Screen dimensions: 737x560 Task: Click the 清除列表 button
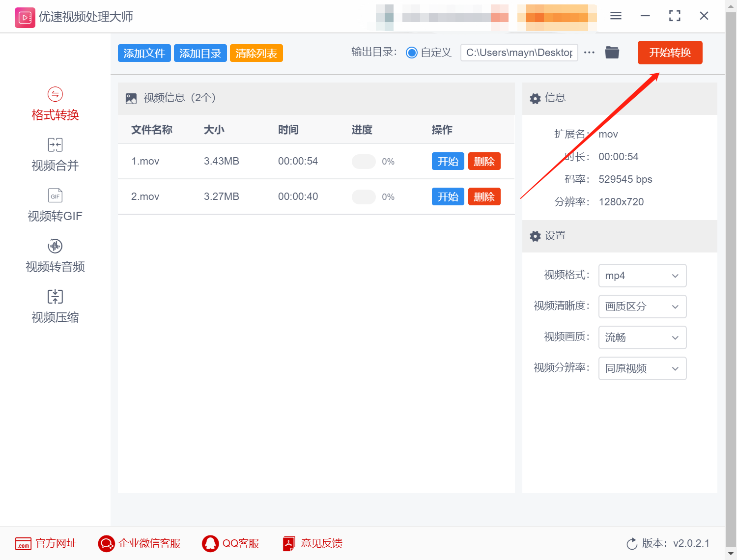coord(256,53)
